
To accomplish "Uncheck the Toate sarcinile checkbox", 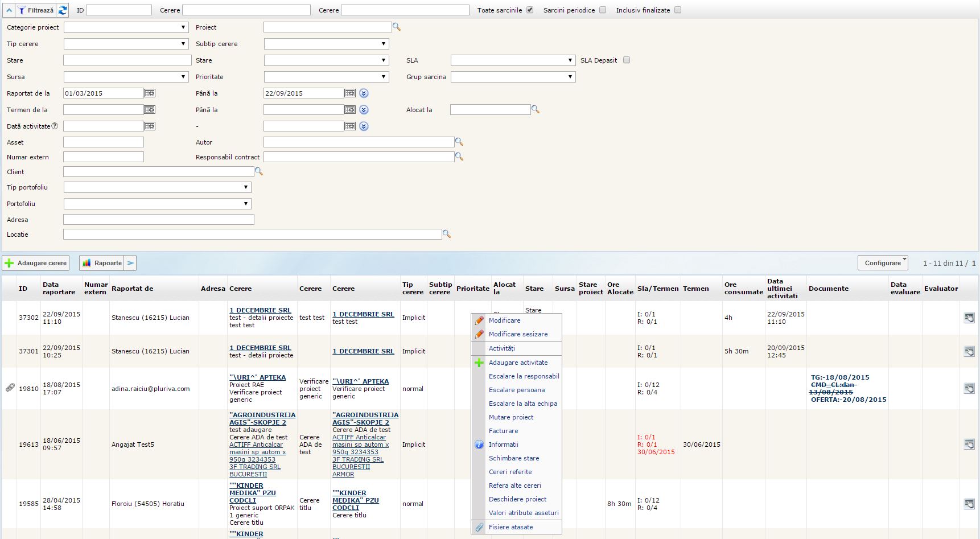I will (530, 10).
